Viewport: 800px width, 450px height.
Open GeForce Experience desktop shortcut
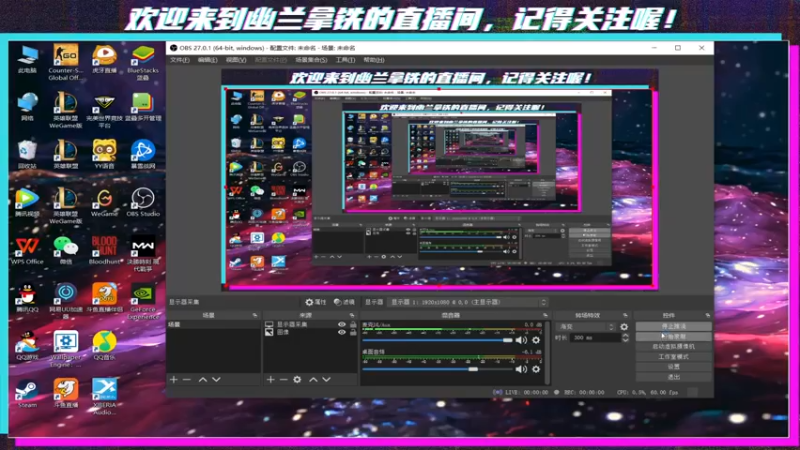pos(143,301)
